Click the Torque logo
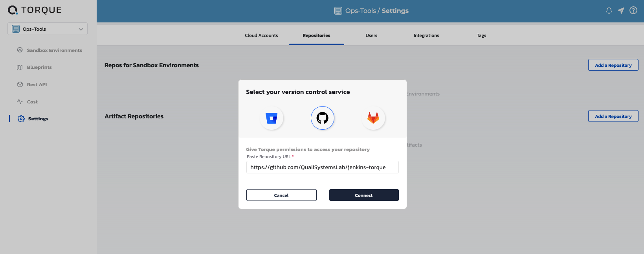The image size is (644, 254). click(35, 10)
